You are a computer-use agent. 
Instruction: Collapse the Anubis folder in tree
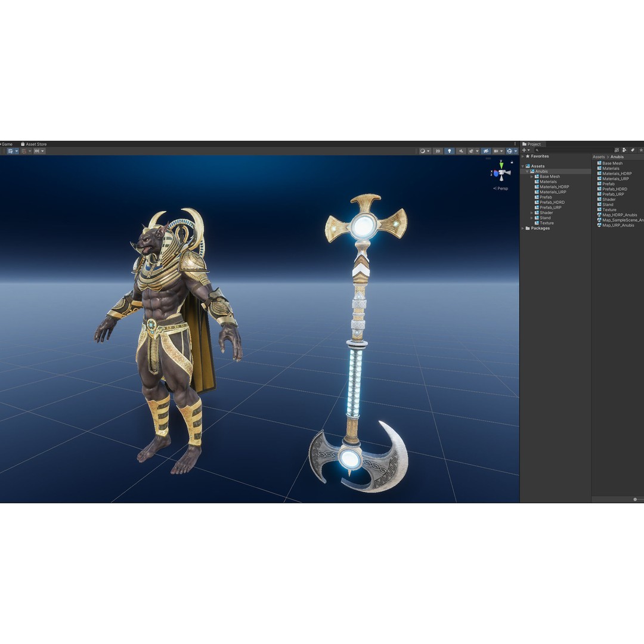[527, 171]
